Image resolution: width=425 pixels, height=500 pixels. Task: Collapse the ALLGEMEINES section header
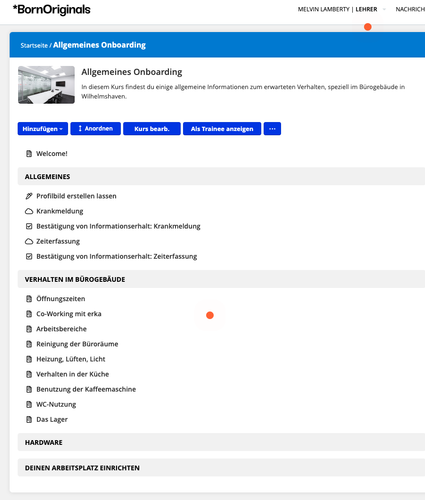(x=221, y=176)
